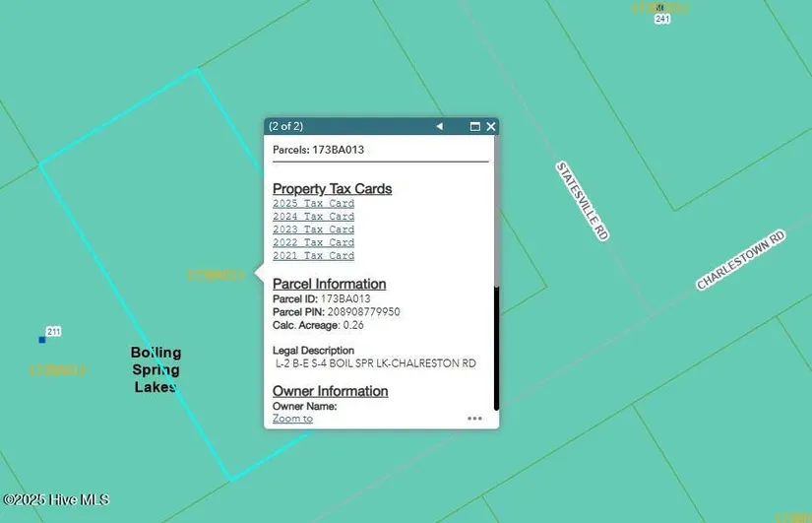This screenshot has height=523, width=812.
Task: Click the Property Tax Cards heading
Action: click(x=332, y=189)
